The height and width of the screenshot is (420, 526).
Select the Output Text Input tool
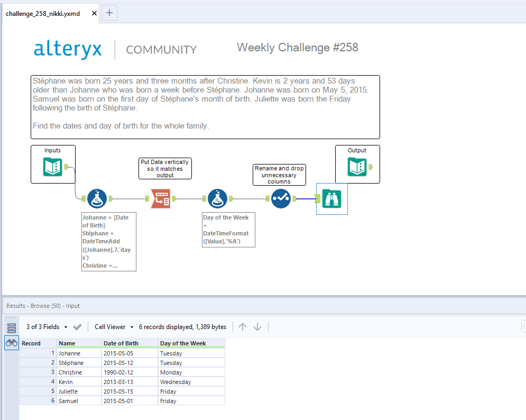[x=357, y=167]
